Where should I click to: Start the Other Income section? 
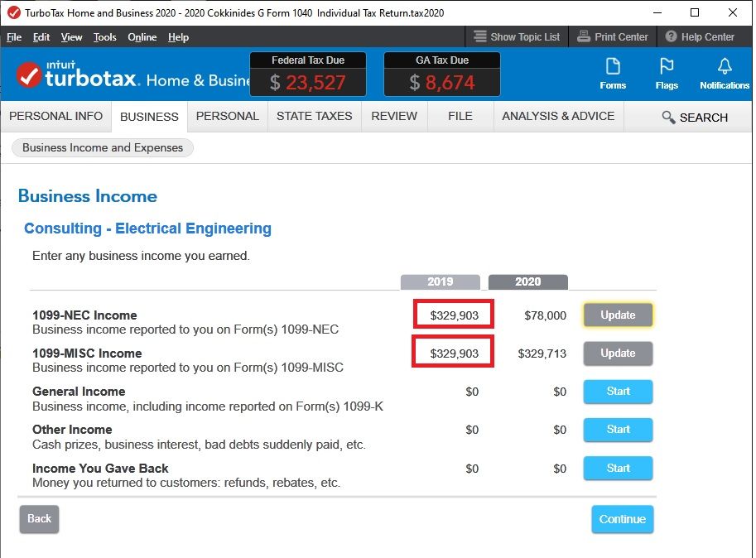(x=618, y=430)
